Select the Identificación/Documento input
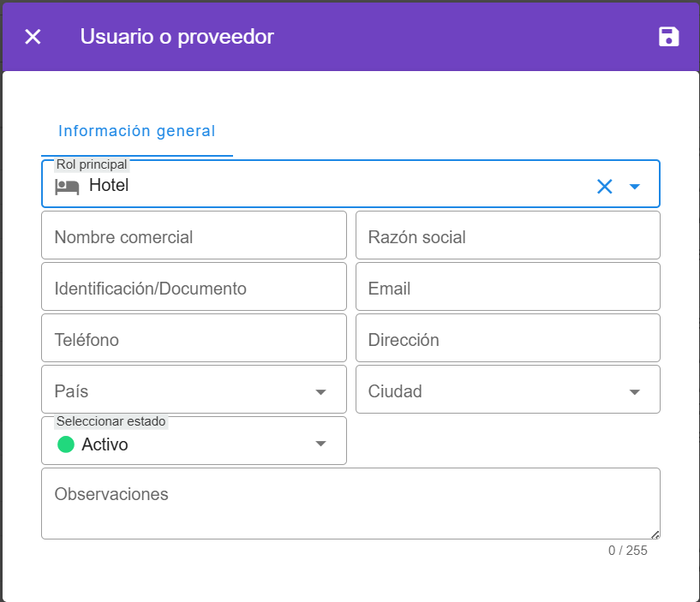Screen dimensions: 700x602 pyautogui.click(x=194, y=289)
